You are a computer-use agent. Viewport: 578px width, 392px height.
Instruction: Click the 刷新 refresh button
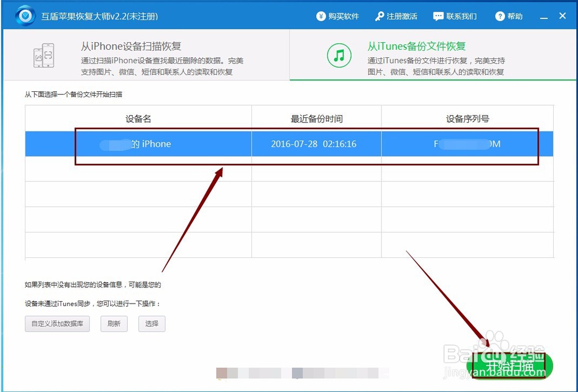(114, 324)
